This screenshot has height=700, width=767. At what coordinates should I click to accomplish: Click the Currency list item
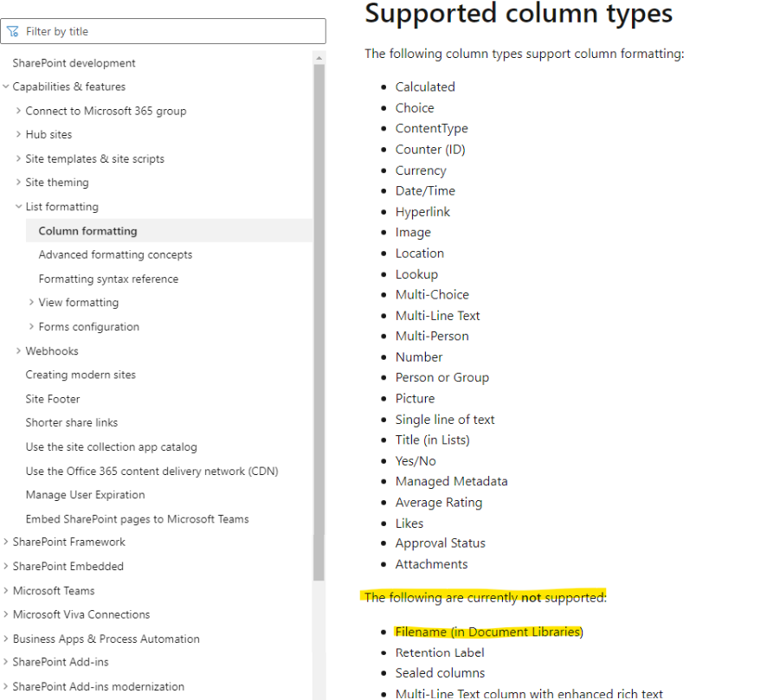(x=421, y=170)
